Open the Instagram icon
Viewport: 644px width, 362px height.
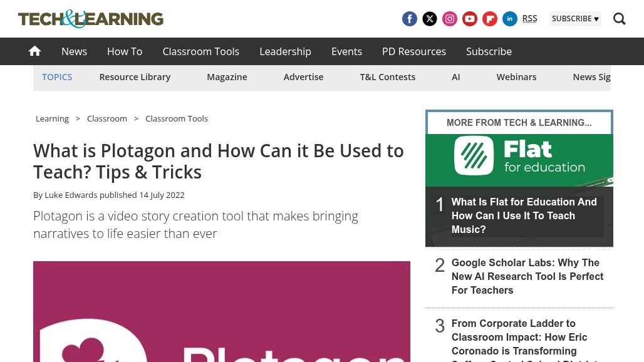click(450, 19)
